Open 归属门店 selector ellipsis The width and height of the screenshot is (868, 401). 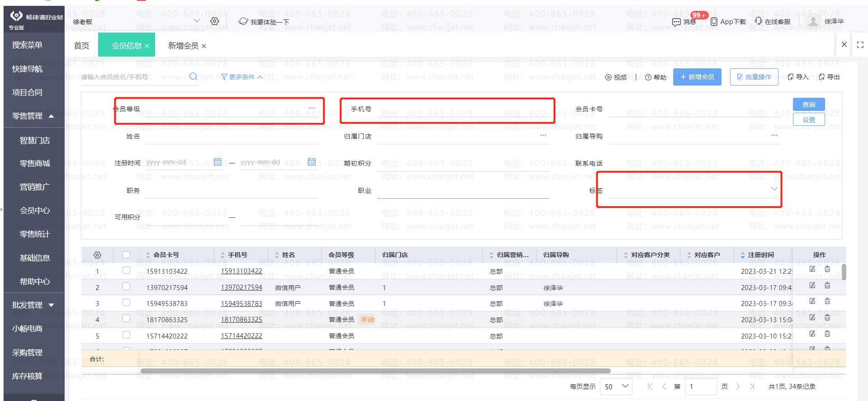pyautogui.click(x=543, y=135)
